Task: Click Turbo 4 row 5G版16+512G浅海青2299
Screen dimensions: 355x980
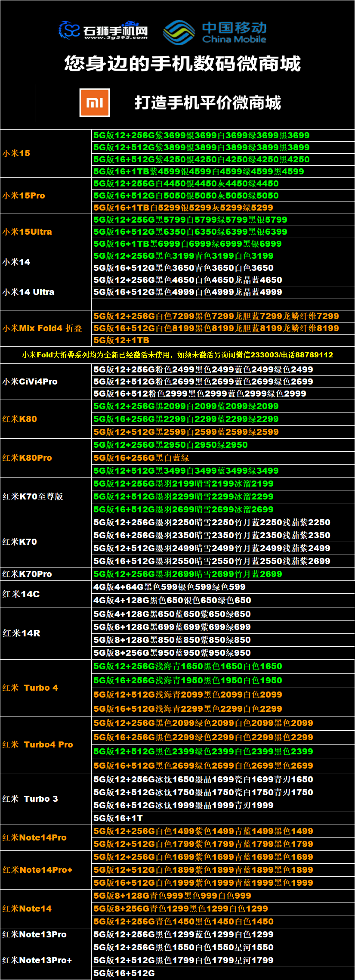Action: pyautogui.click(x=223, y=709)
